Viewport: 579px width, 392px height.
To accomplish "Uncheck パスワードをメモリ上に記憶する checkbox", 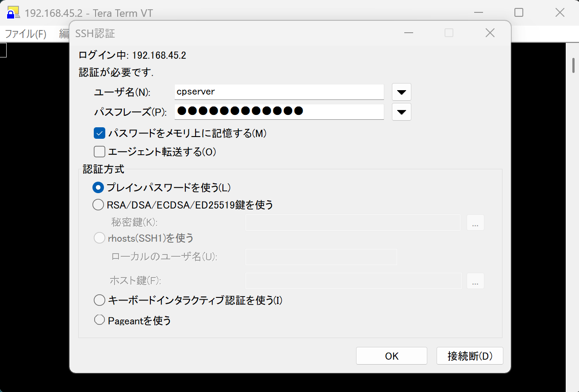I will tap(100, 133).
